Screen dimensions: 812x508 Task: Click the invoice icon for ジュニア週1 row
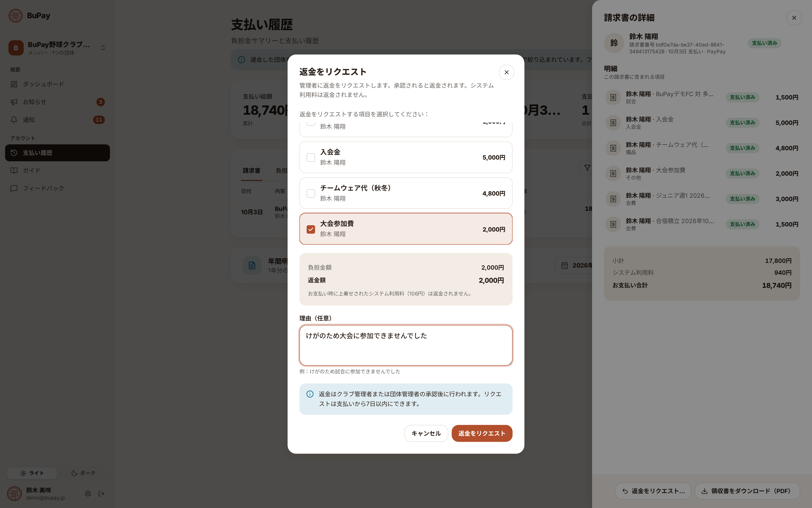[613, 199]
